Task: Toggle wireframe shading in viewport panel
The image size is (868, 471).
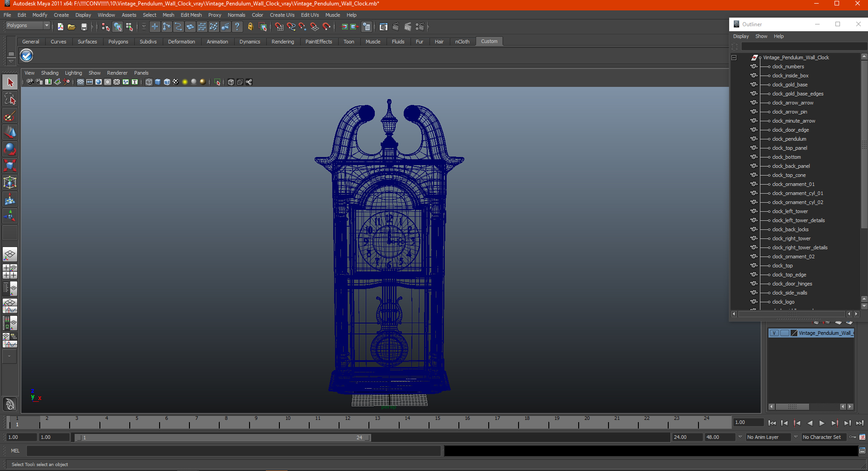Action: tap(149, 82)
